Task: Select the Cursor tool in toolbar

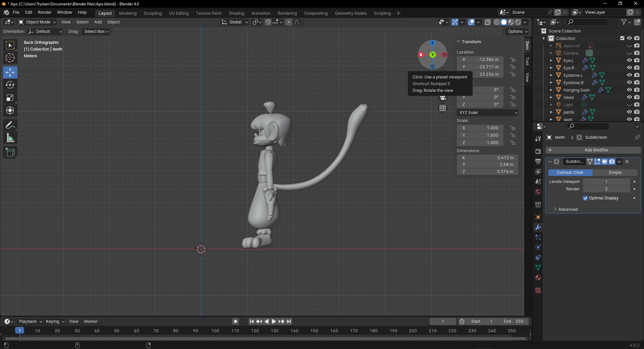Action: click(x=10, y=58)
